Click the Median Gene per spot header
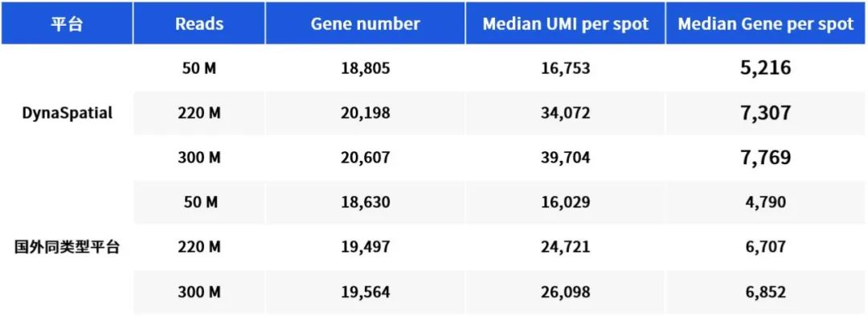 pos(766,24)
